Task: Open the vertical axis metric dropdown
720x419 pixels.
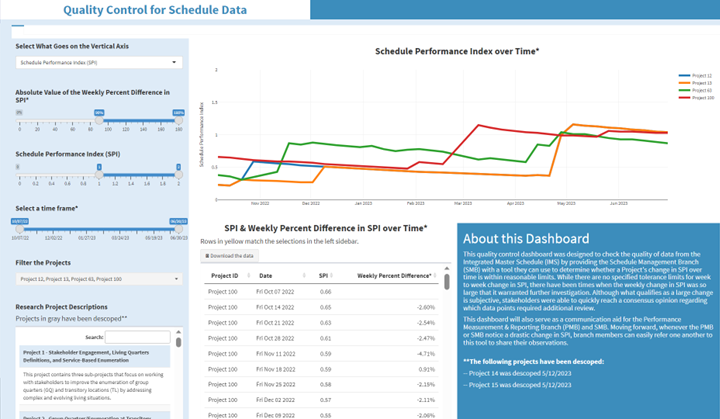Action: pyautogui.click(x=98, y=62)
